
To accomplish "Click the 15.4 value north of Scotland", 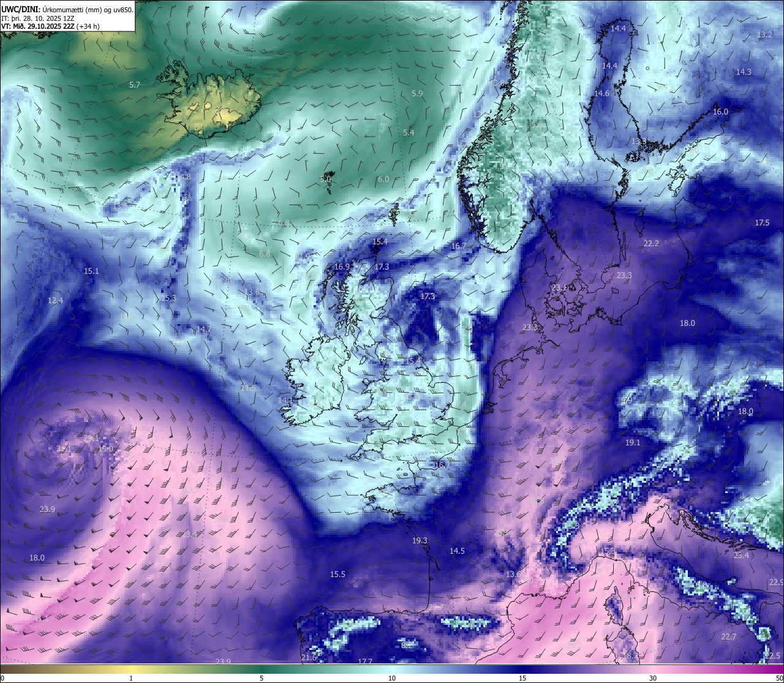I will [380, 242].
